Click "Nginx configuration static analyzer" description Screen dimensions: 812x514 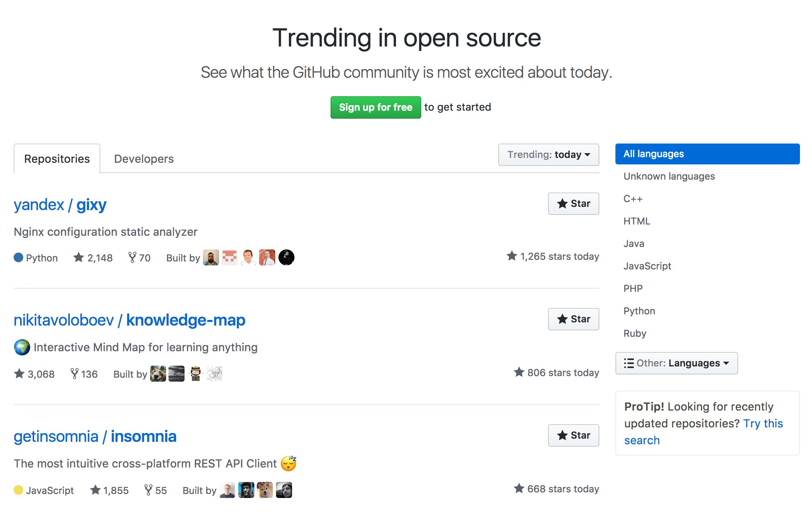click(106, 232)
